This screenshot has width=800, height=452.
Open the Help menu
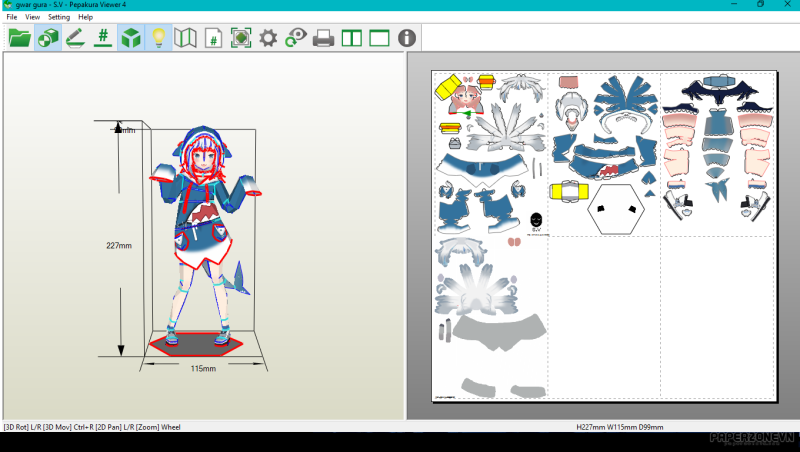tap(85, 17)
